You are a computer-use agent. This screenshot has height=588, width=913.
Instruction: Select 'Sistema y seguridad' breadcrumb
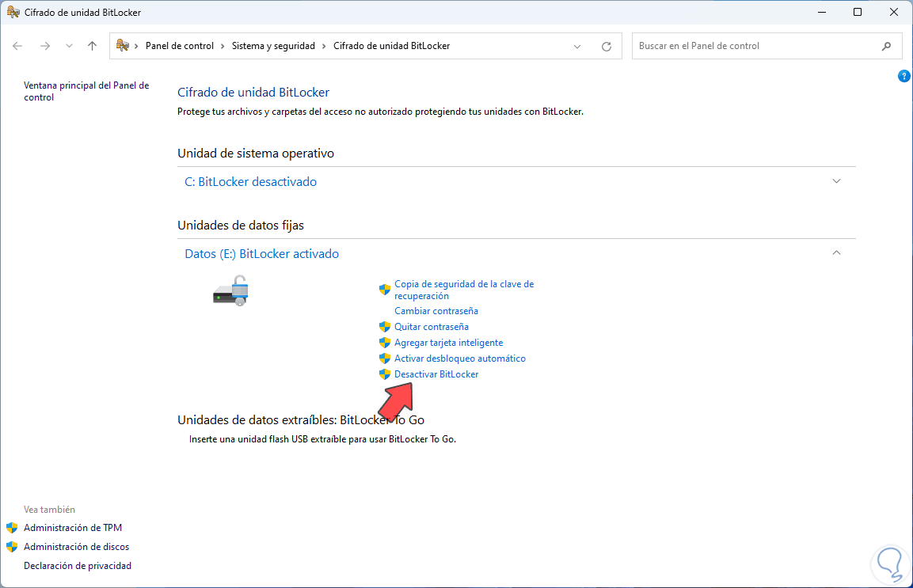click(x=273, y=46)
